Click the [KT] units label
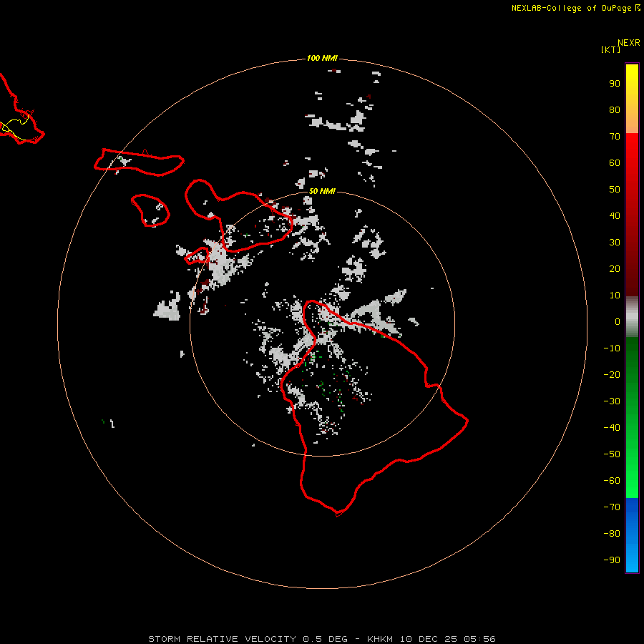 click(x=610, y=49)
